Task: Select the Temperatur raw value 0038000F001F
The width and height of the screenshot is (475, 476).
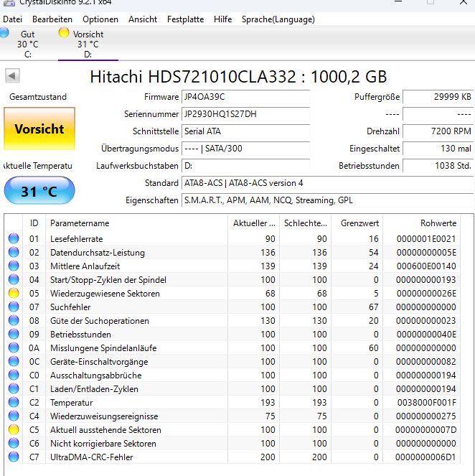Action: click(x=427, y=403)
